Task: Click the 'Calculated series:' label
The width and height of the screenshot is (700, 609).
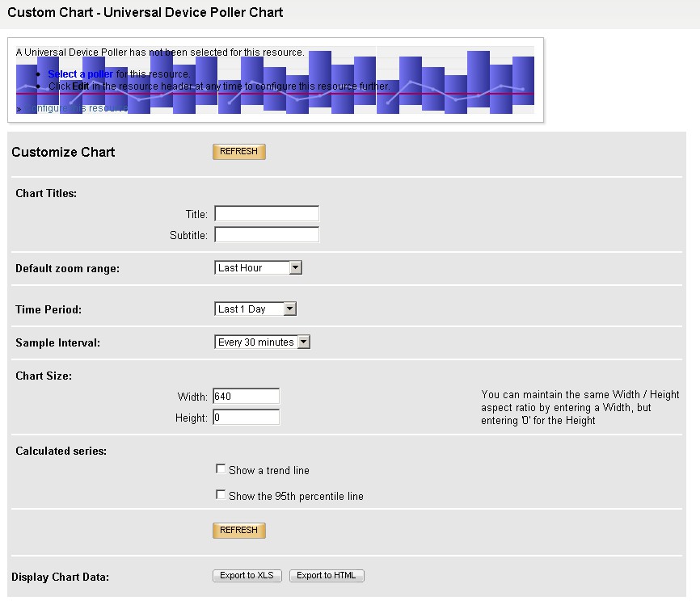Action: click(x=61, y=451)
